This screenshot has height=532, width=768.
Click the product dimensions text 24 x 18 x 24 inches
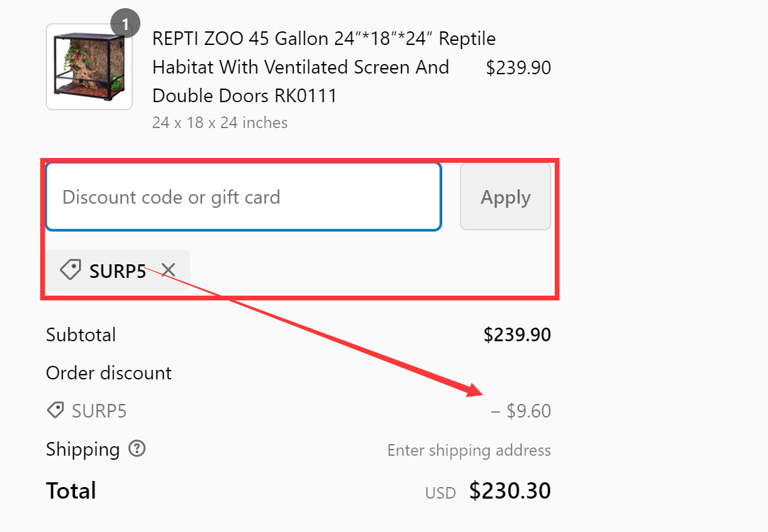click(219, 122)
